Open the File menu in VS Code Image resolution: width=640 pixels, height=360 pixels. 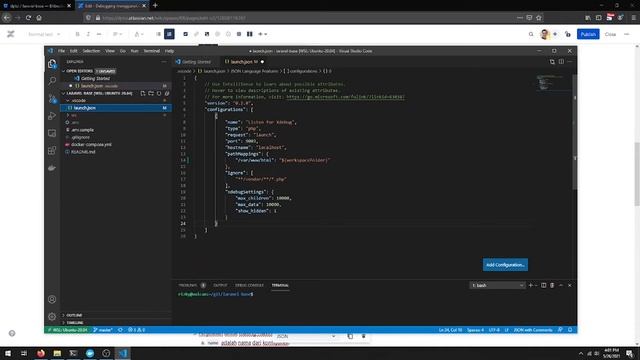pyautogui.click(x=61, y=51)
